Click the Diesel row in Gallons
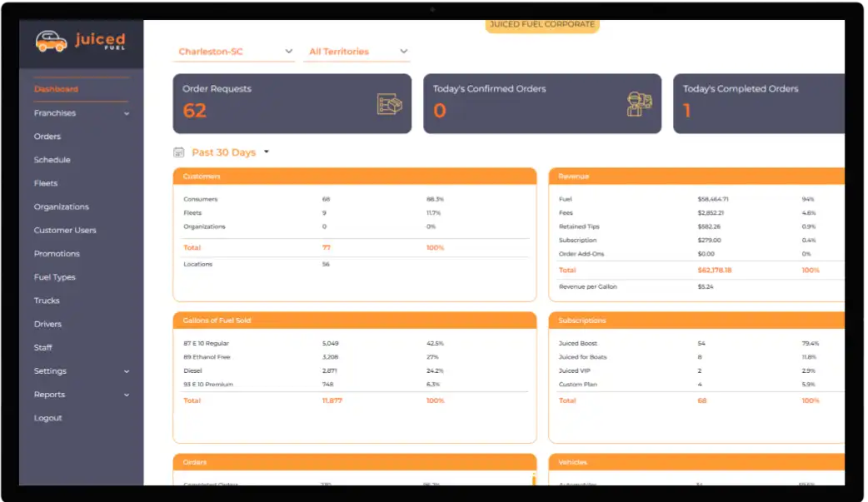 355,370
